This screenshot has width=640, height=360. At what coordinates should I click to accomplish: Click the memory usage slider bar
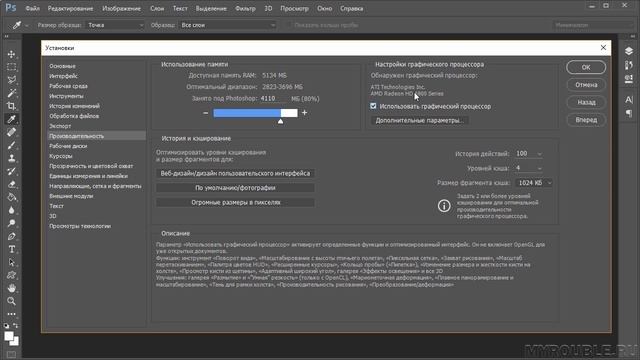tap(255, 113)
